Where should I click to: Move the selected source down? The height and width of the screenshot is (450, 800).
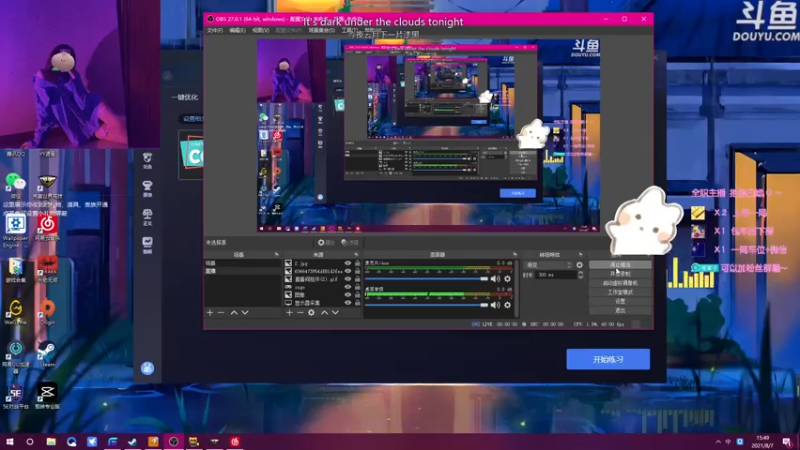point(335,312)
